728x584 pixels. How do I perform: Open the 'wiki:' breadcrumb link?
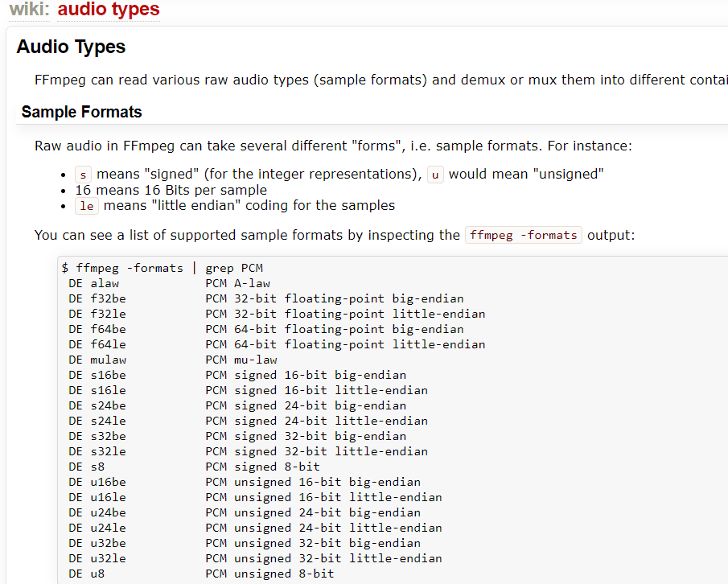click(29, 10)
